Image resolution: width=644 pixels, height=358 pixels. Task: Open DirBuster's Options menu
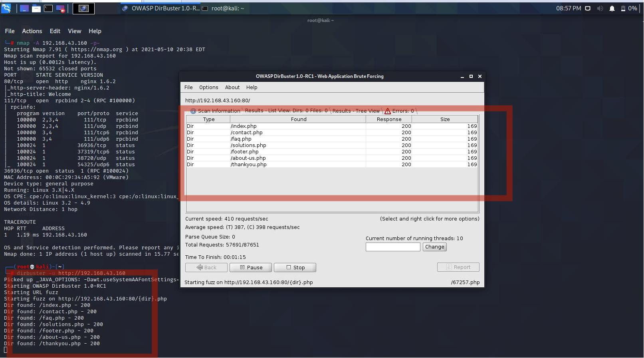209,88
